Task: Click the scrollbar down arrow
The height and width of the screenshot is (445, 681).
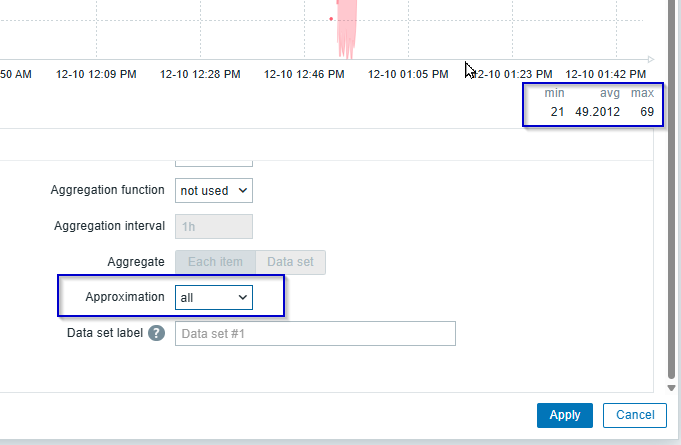Action: (x=671, y=386)
